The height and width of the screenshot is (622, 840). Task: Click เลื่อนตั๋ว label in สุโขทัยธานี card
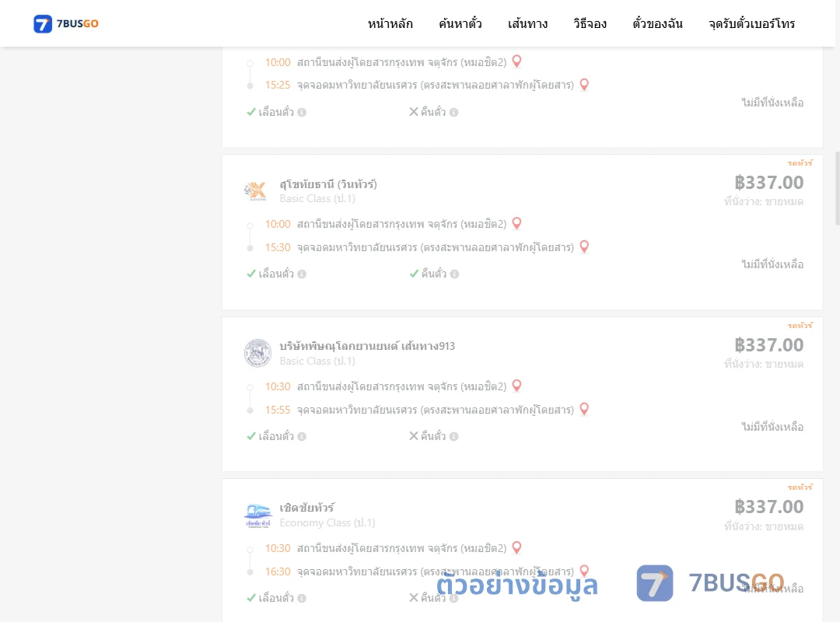(x=276, y=274)
